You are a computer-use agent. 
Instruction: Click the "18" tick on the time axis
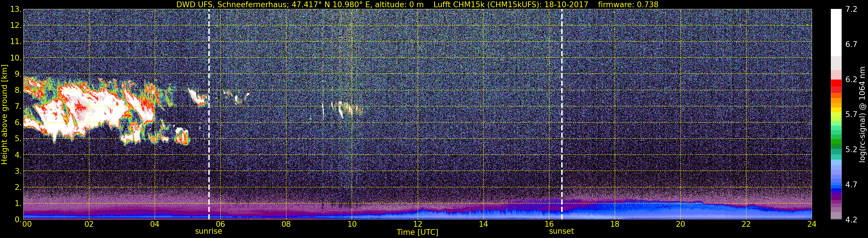point(614,224)
